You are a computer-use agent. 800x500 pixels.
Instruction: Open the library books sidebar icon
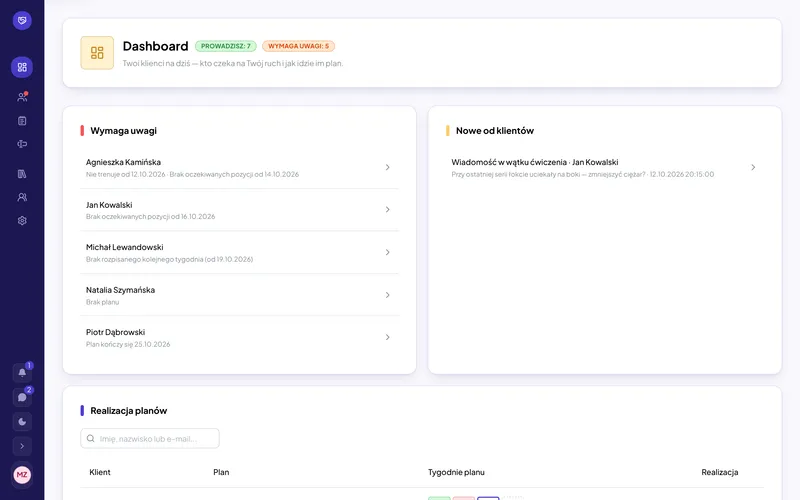[22, 174]
